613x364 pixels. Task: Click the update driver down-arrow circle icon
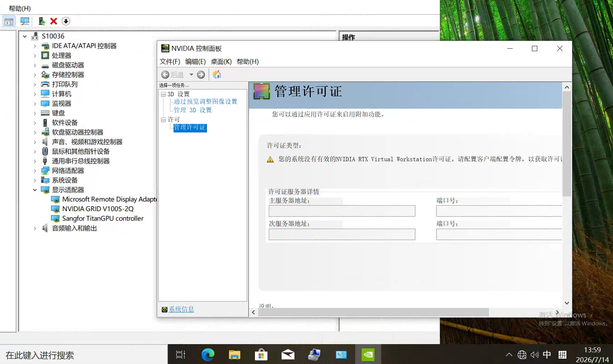tap(66, 21)
